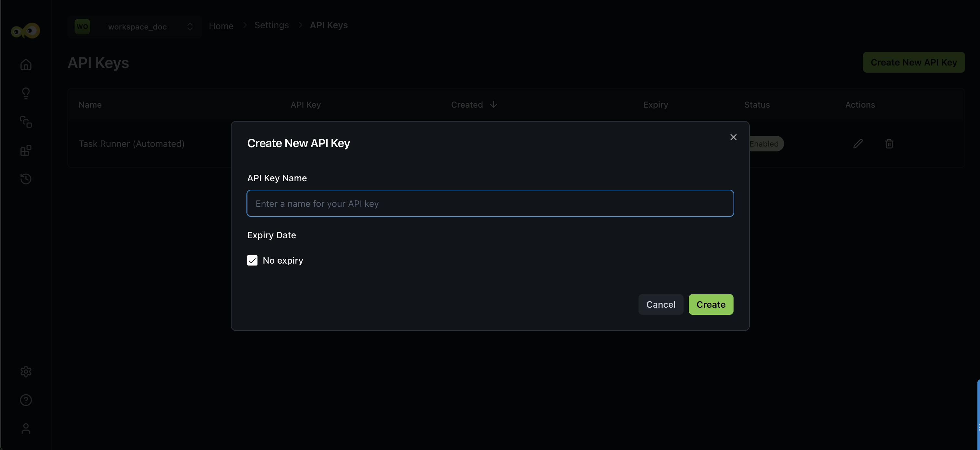The height and width of the screenshot is (450, 980).
Task: Click the trash delete icon for Task Runner
Action: 889,144
